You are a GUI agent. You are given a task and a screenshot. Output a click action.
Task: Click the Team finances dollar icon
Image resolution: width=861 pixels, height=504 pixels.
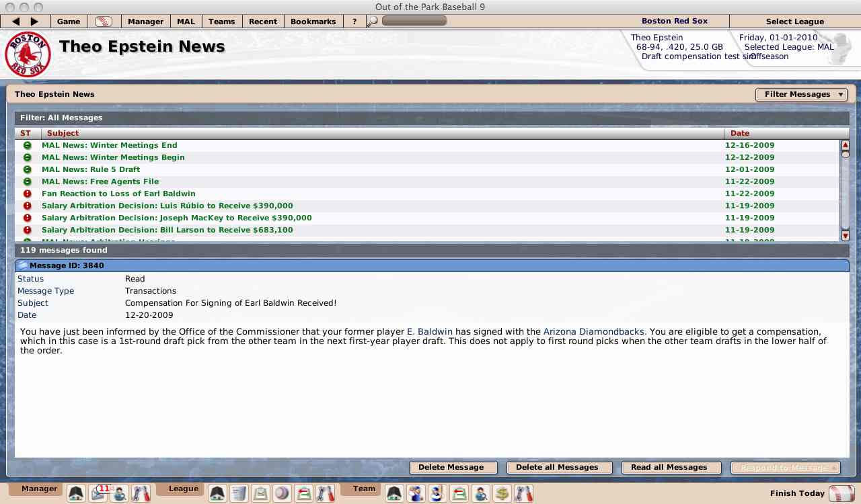[x=502, y=494]
